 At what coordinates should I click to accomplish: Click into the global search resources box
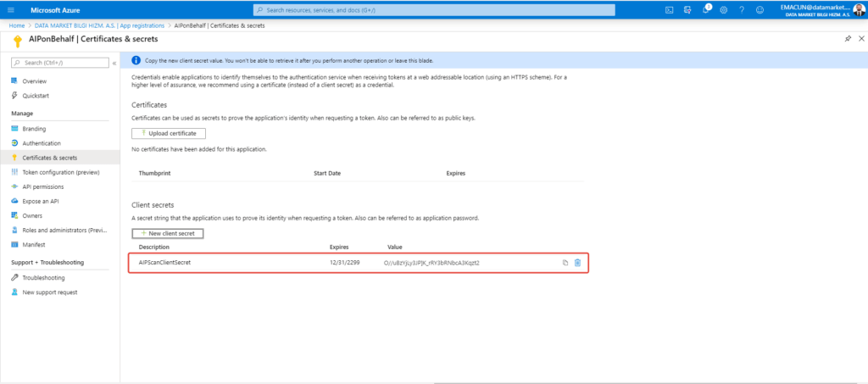(x=434, y=10)
